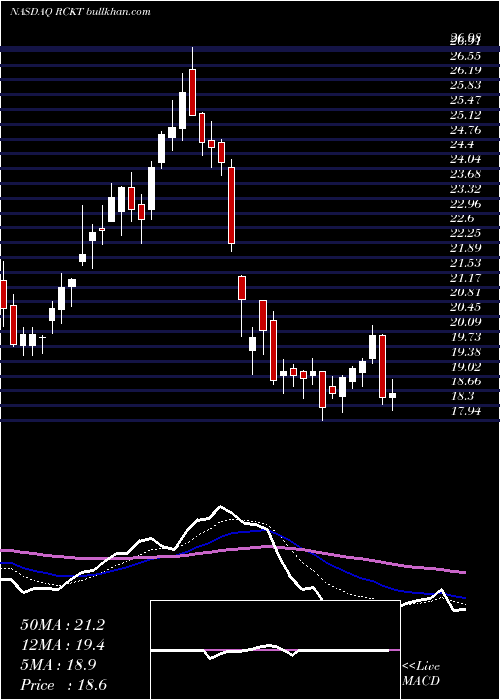Screen dimensions: 500x700
Task: Click the 20.09 price axis label
Action: (x=468, y=322)
